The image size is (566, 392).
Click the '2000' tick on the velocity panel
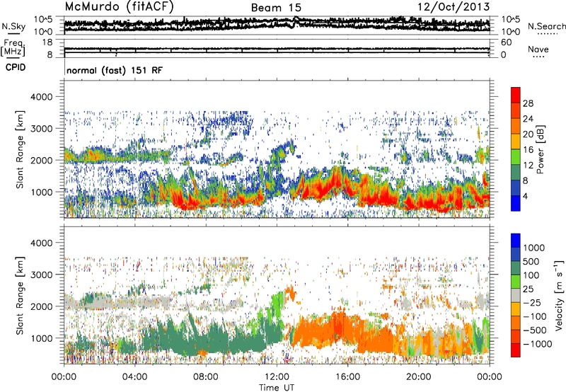pyautogui.click(x=43, y=306)
